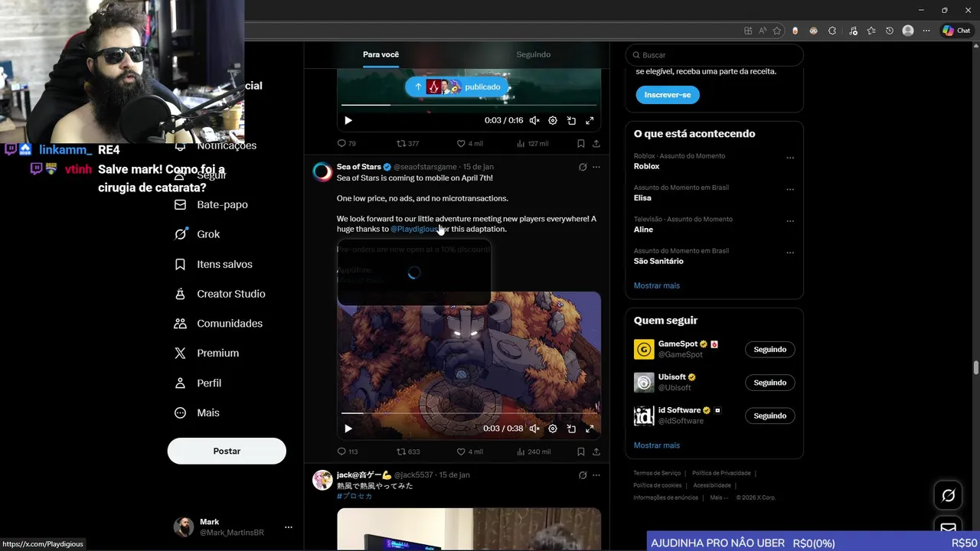
Task: Play the top video at 0:03 / 0:16
Action: pos(348,120)
